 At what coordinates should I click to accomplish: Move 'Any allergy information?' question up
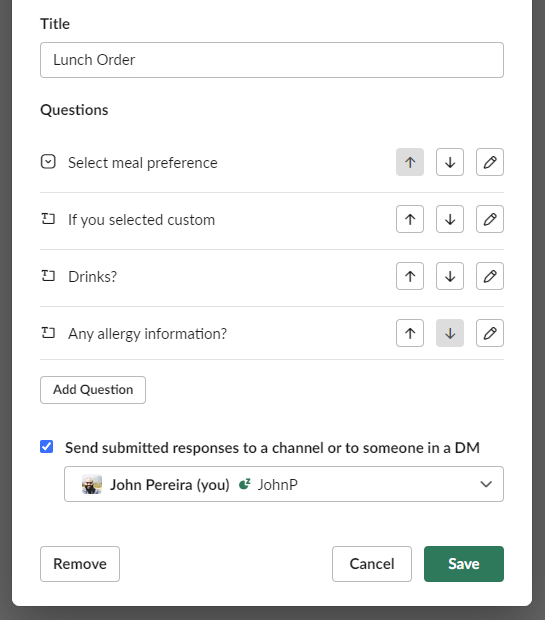(x=410, y=333)
